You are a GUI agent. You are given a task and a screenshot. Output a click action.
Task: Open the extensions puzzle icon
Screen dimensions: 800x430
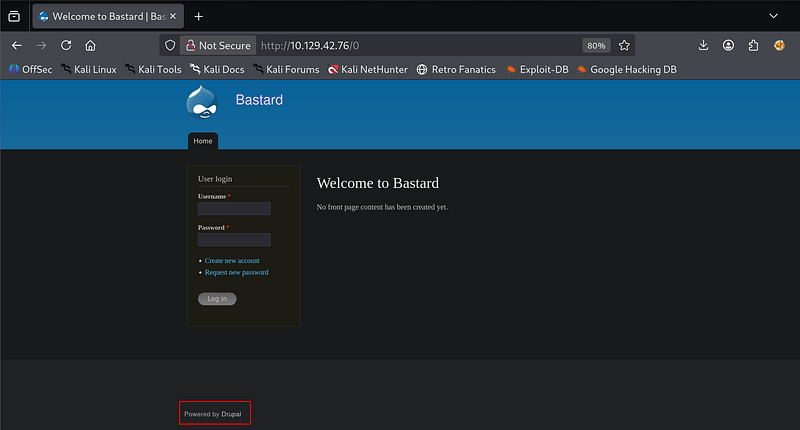753,45
